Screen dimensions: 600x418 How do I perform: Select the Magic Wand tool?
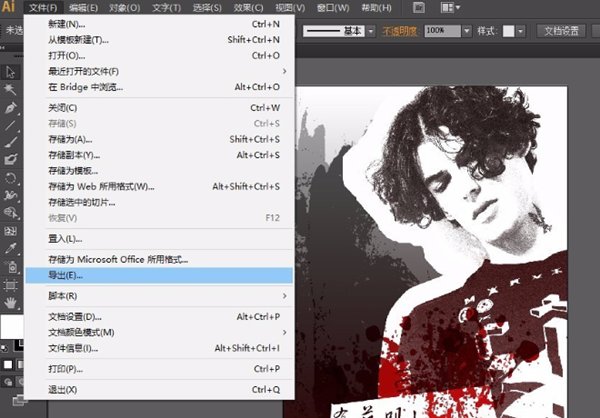point(10,90)
